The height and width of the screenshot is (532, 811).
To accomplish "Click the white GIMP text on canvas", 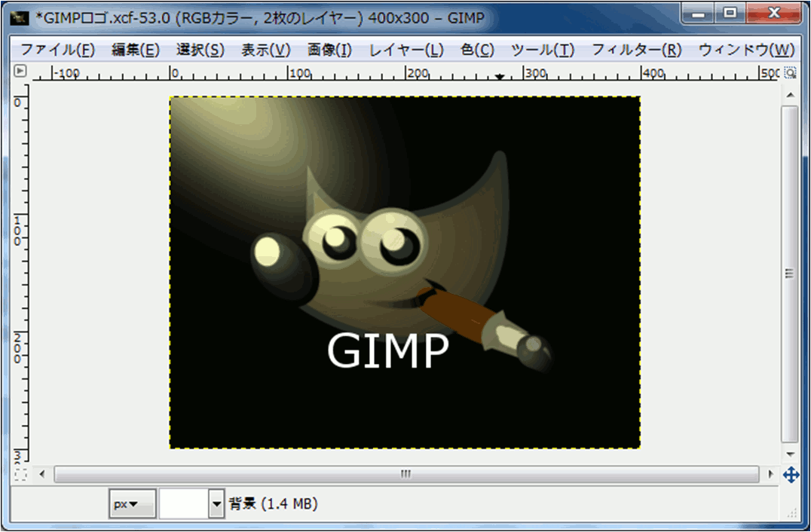I will tap(388, 351).
